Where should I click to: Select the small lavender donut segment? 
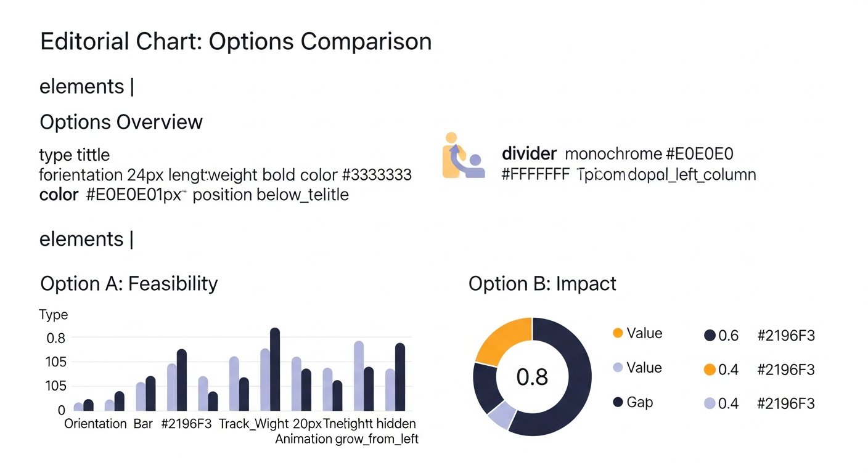point(501,416)
